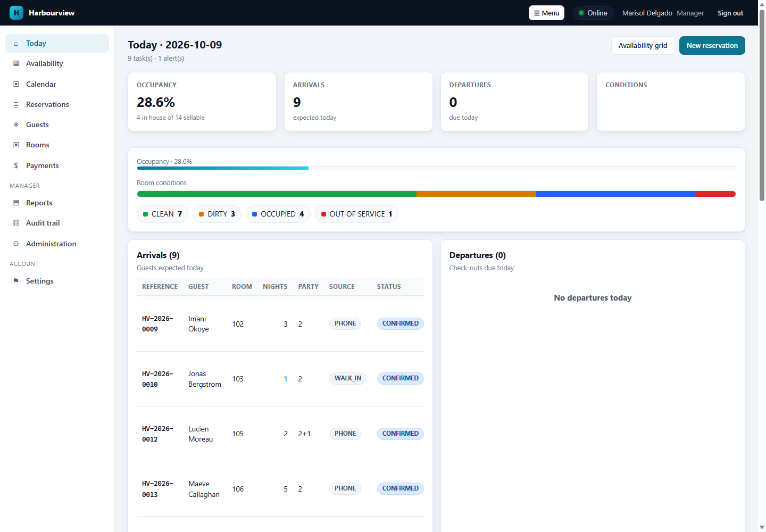Create a New reservation
The width and height of the screenshot is (766, 532).
712,45
